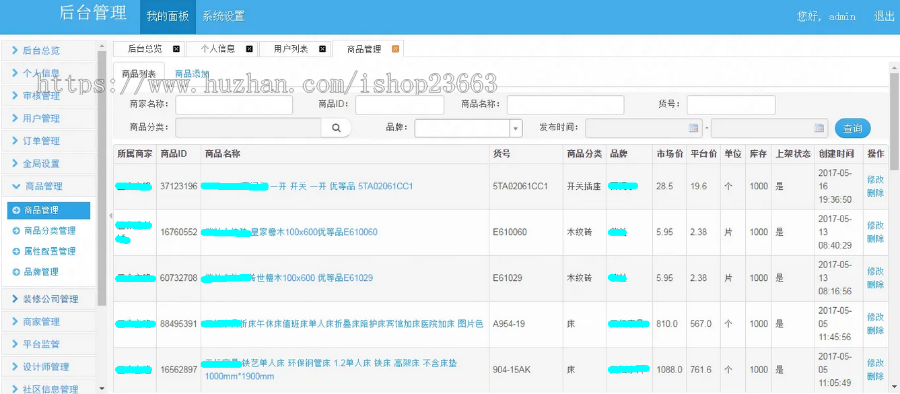Select the 商品添加 sub-tab
This screenshot has width=900, height=394.
click(x=192, y=74)
